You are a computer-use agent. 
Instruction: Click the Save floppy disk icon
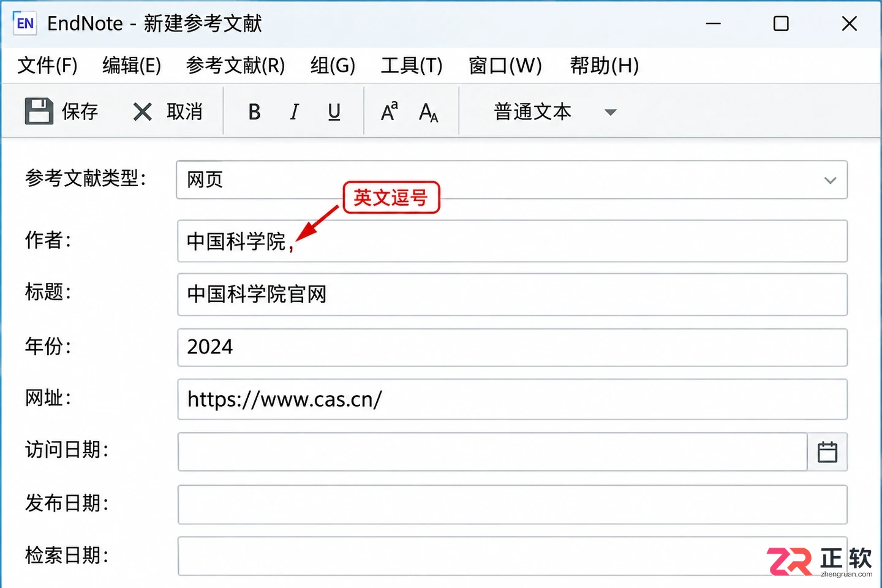click(x=39, y=111)
